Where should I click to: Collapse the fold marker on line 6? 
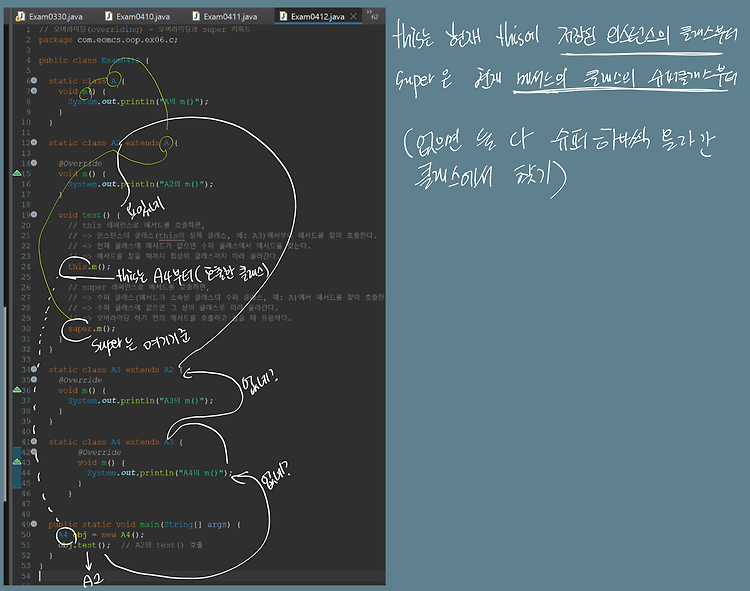pyautogui.click(x=34, y=80)
